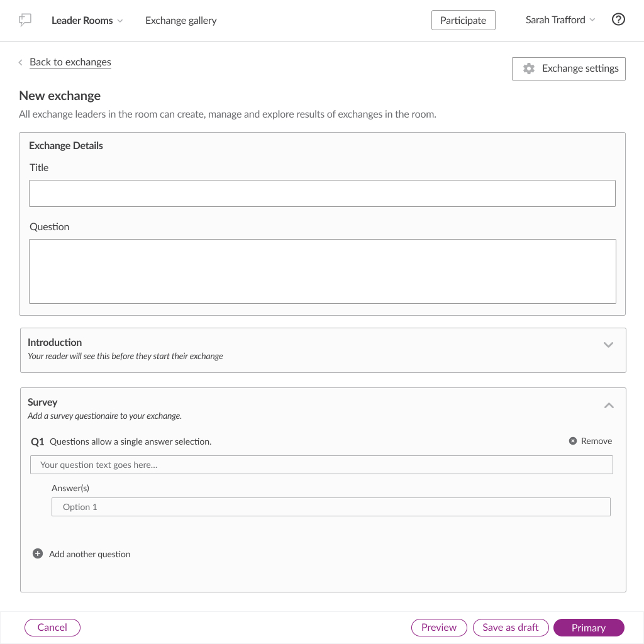Go to Exchange gallery
The width and height of the screenshot is (644, 644).
click(181, 20)
